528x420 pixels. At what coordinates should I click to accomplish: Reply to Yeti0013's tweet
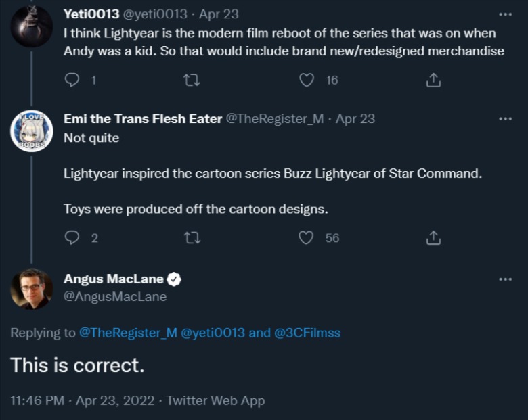click(72, 80)
